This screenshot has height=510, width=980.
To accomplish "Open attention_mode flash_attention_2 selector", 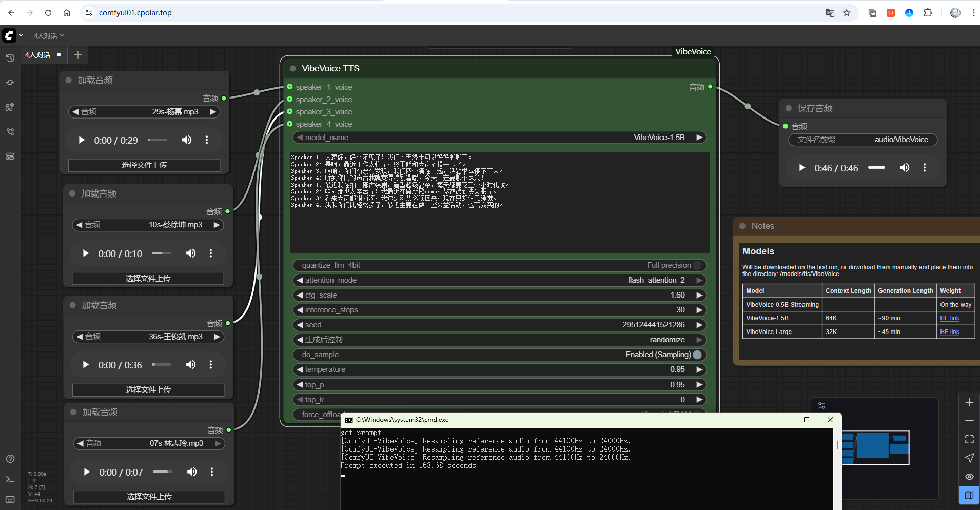I will 499,280.
